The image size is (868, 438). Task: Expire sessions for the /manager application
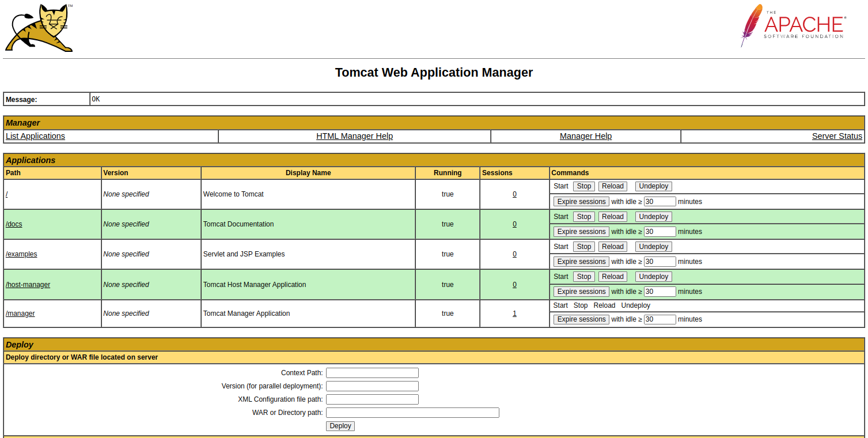581,319
